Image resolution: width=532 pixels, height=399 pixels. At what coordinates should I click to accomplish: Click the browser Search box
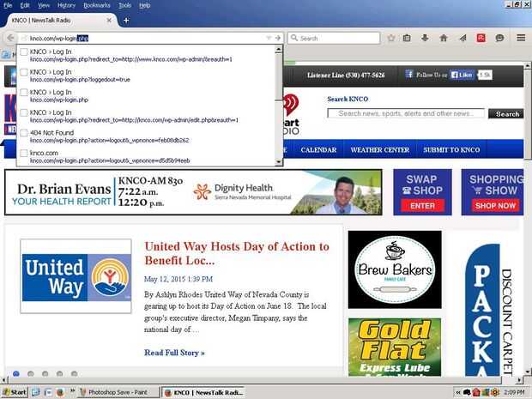[334, 38]
